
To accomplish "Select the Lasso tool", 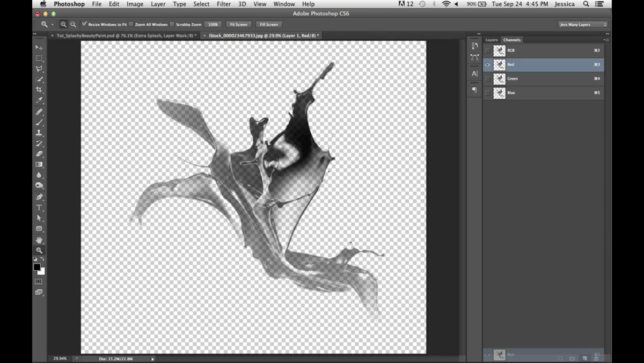I will point(39,69).
